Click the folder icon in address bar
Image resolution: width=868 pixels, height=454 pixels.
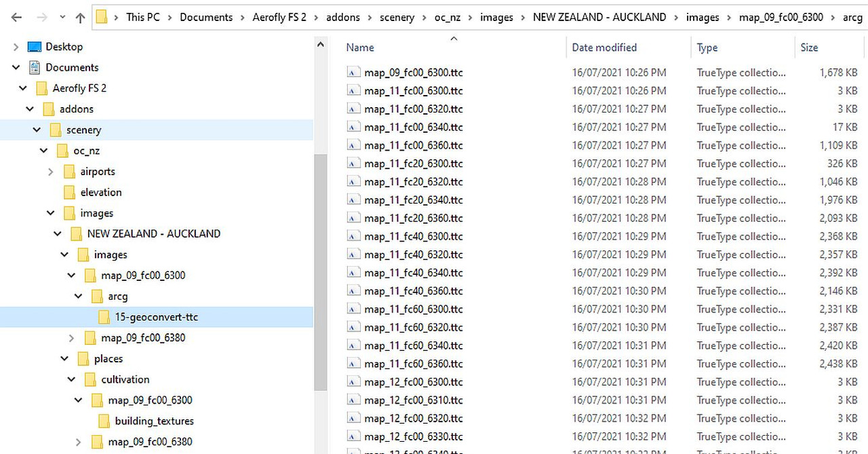click(102, 18)
